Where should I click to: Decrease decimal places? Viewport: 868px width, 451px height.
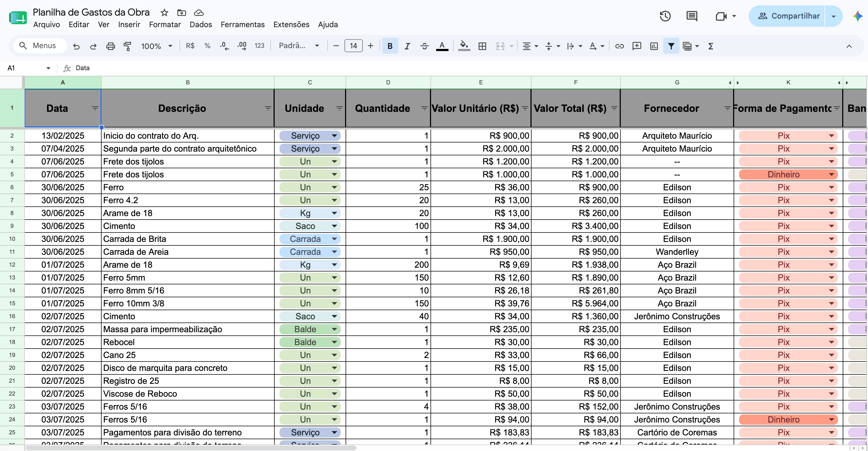point(224,46)
